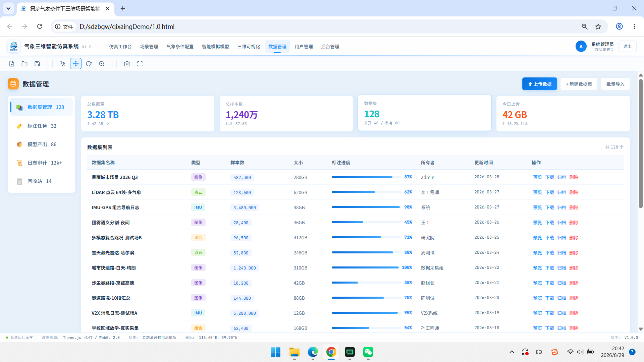Click the browser address bar URL
This screenshot has height=362, width=644.
(127, 26)
